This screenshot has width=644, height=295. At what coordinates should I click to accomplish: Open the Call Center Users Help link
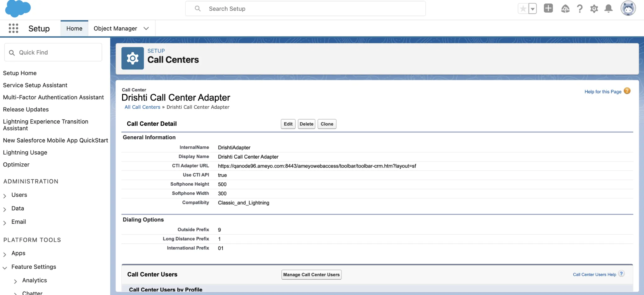[x=594, y=275]
